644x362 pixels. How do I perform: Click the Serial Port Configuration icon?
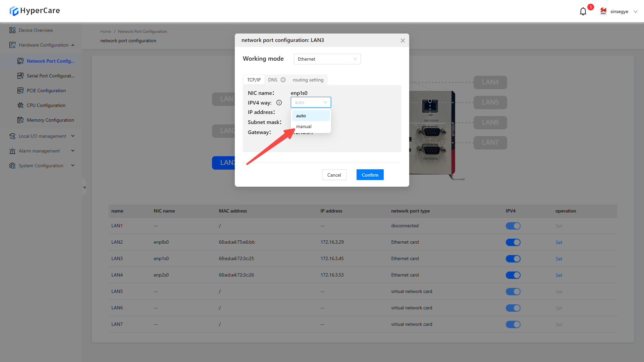coord(20,76)
